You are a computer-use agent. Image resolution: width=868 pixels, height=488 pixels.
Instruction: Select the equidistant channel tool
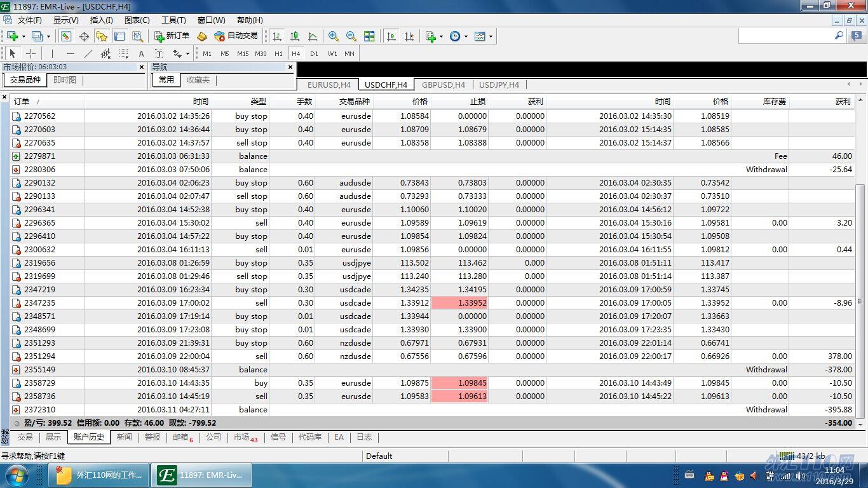[x=105, y=54]
